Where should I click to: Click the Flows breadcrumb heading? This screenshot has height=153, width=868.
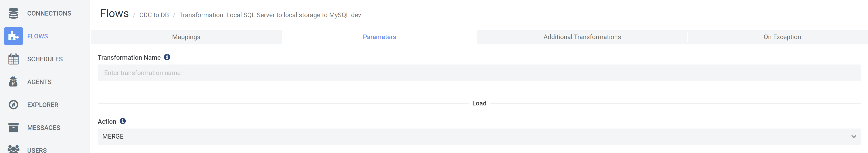click(x=114, y=14)
